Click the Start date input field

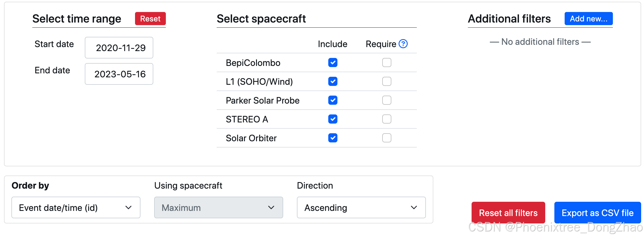tap(119, 48)
